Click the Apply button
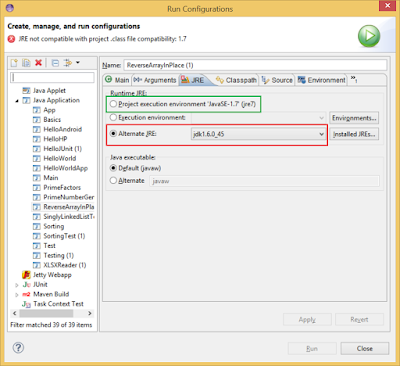 point(307,319)
